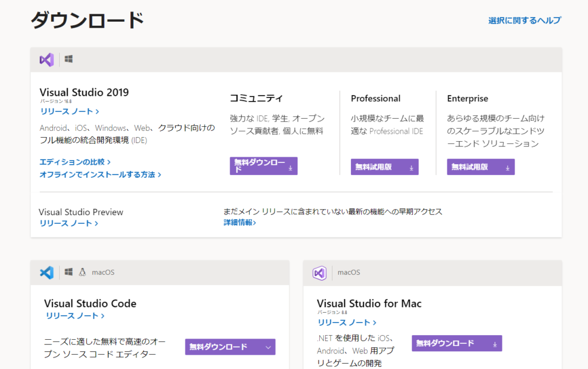Click the バージョン 8.8 version text
The height and width of the screenshot is (369, 588).
(x=332, y=312)
